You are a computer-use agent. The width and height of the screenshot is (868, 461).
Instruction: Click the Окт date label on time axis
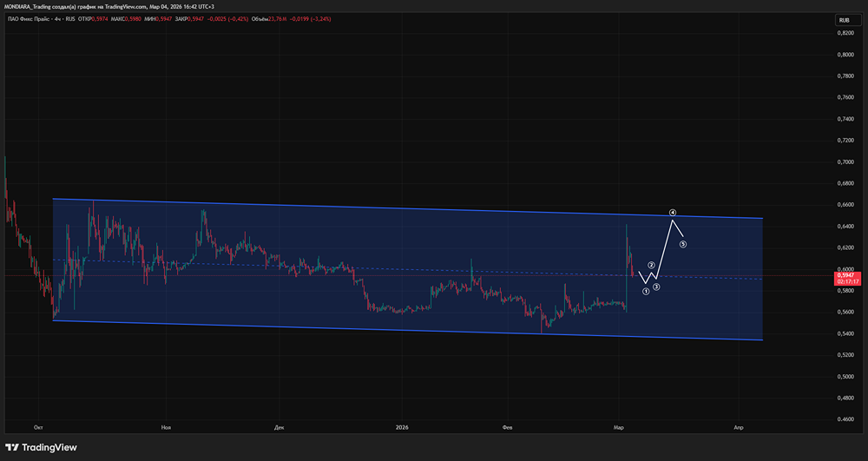(38, 427)
